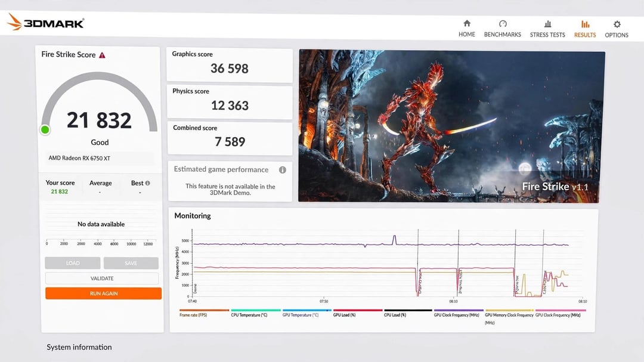Screen dimensions: 644x362
Task: Click info icon for Estimated game performance
Action: [x=283, y=170]
